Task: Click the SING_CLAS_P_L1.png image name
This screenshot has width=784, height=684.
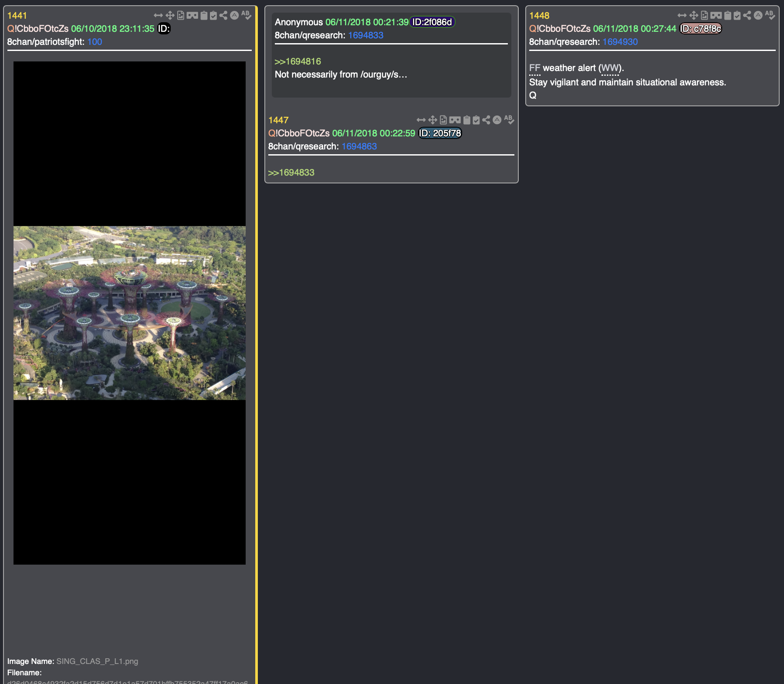Action: click(x=97, y=661)
